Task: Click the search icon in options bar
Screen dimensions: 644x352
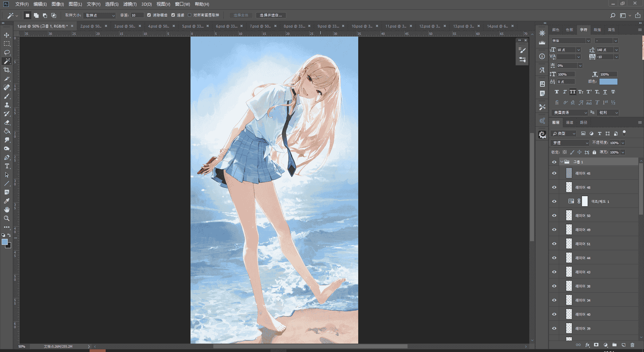Action: (x=612, y=15)
